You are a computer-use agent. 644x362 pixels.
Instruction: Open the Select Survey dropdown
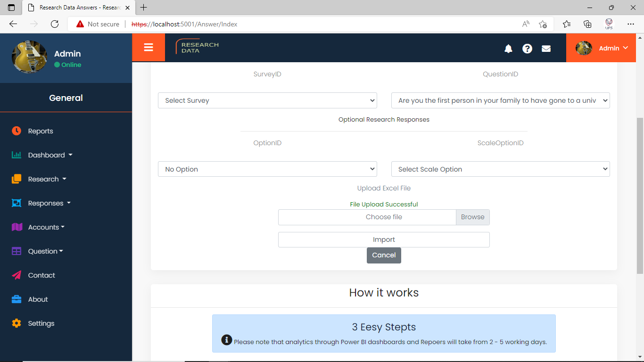coord(267,100)
